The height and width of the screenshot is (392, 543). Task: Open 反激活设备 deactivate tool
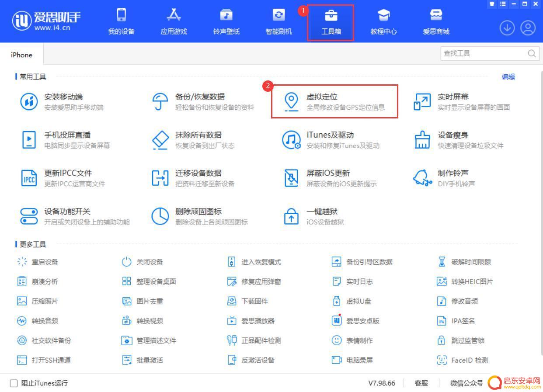point(251,360)
